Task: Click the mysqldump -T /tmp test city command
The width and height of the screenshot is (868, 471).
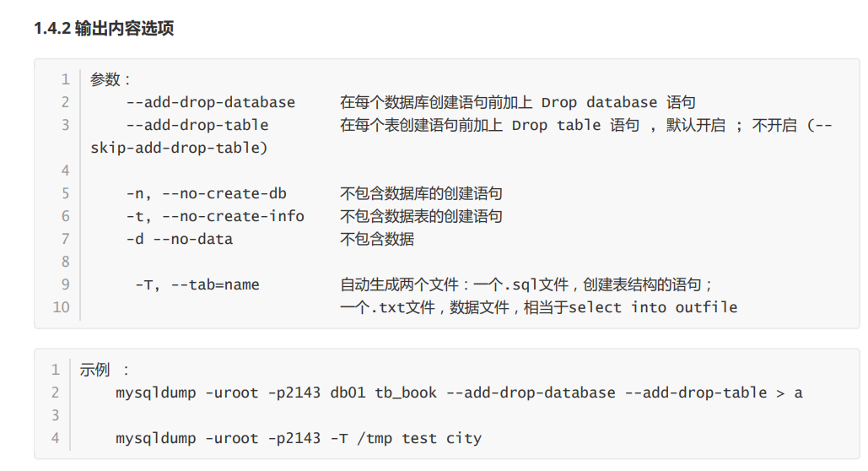Action: [x=298, y=438]
